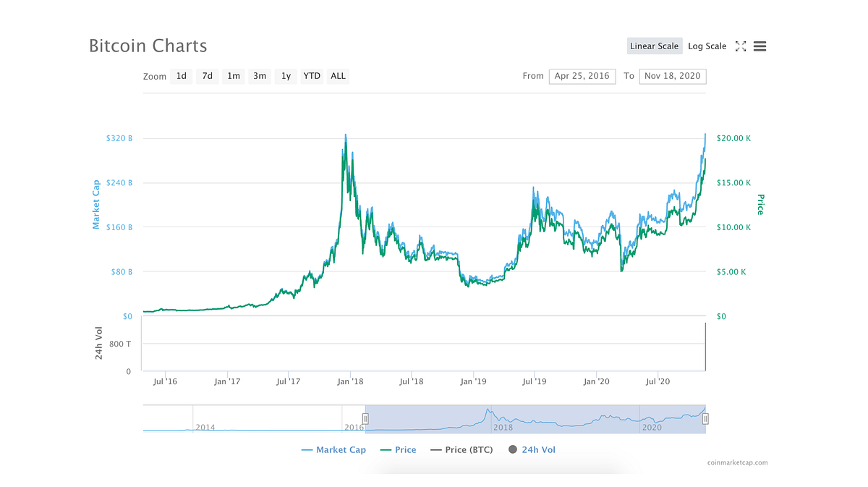Click the $20.00 K price label
Viewport: 868px width, 487px height.
coord(733,138)
